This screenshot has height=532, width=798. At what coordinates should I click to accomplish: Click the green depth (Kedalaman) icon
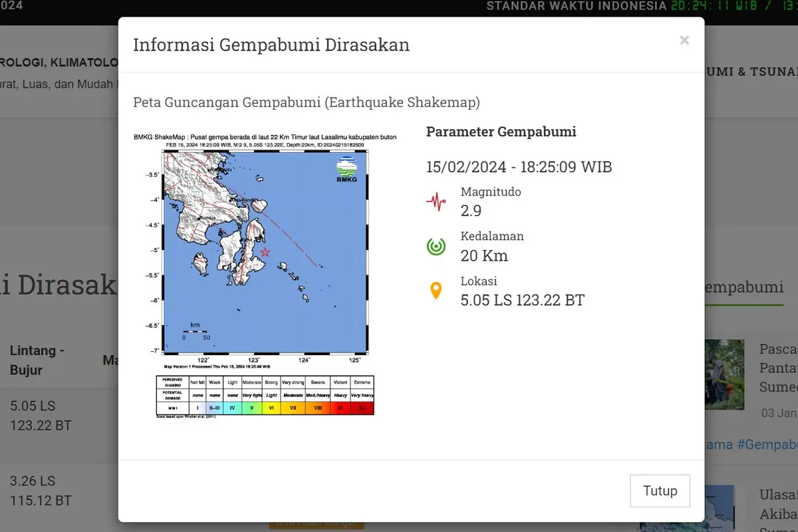(x=436, y=246)
